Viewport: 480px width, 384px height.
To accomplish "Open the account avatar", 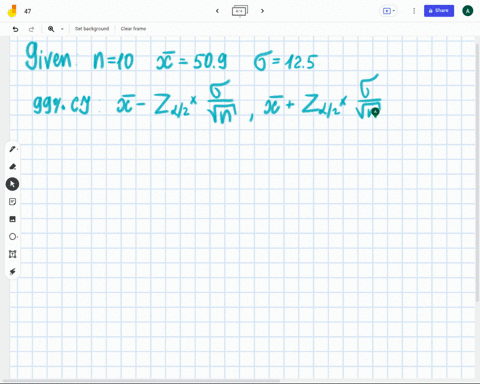I will point(468,11).
